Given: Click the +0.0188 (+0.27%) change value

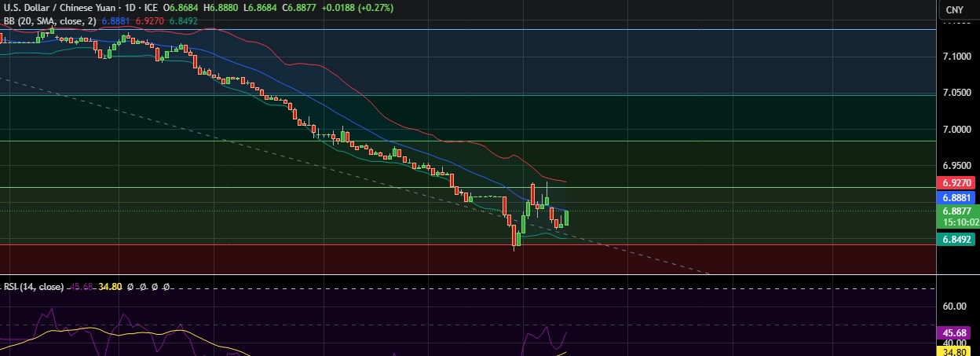Looking at the screenshot, I should click(360, 8).
